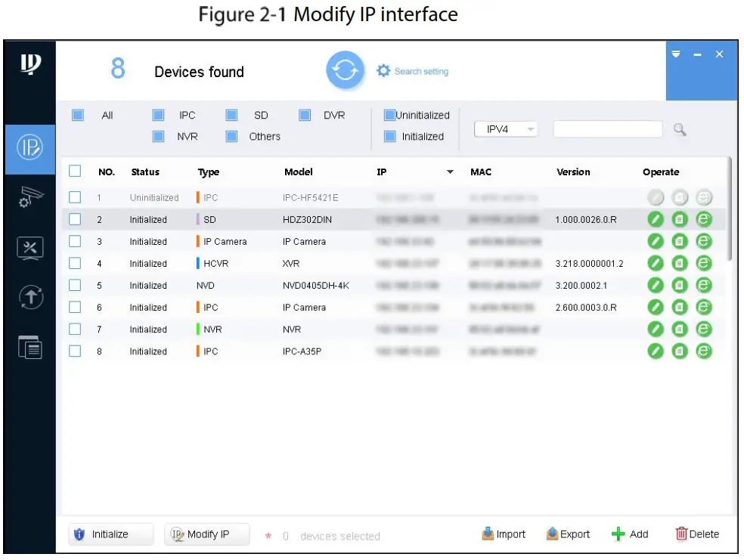Open details icon for row 6
Image resolution: width=744 pixels, height=560 pixels.
[x=680, y=308]
